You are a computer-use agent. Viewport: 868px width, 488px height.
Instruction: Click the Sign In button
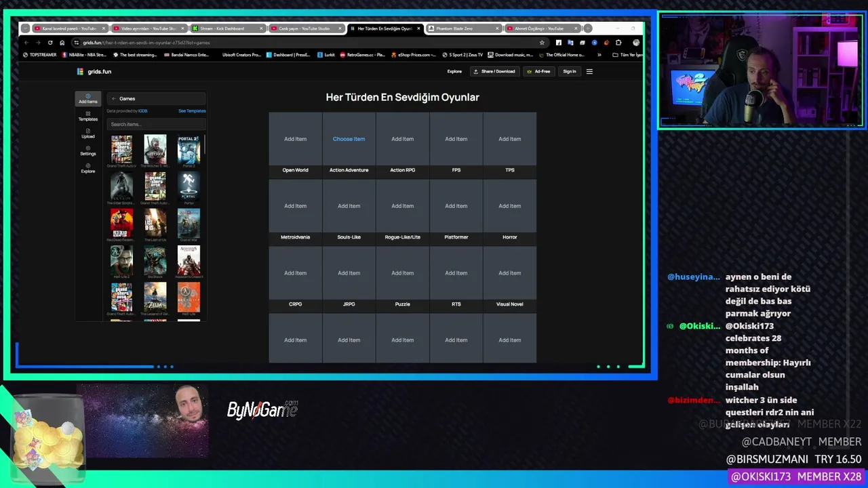pyautogui.click(x=570, y=71)
